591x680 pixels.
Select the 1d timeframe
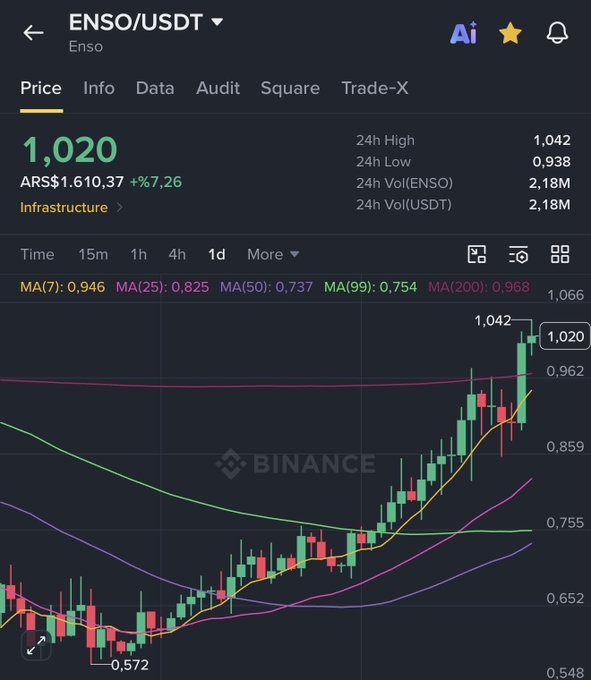216,254
